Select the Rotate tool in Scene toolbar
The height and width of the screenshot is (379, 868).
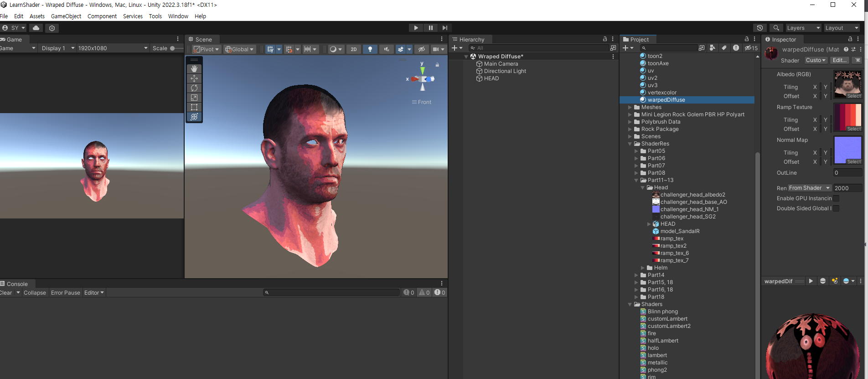pyautogui.click(x=194, y=88)
